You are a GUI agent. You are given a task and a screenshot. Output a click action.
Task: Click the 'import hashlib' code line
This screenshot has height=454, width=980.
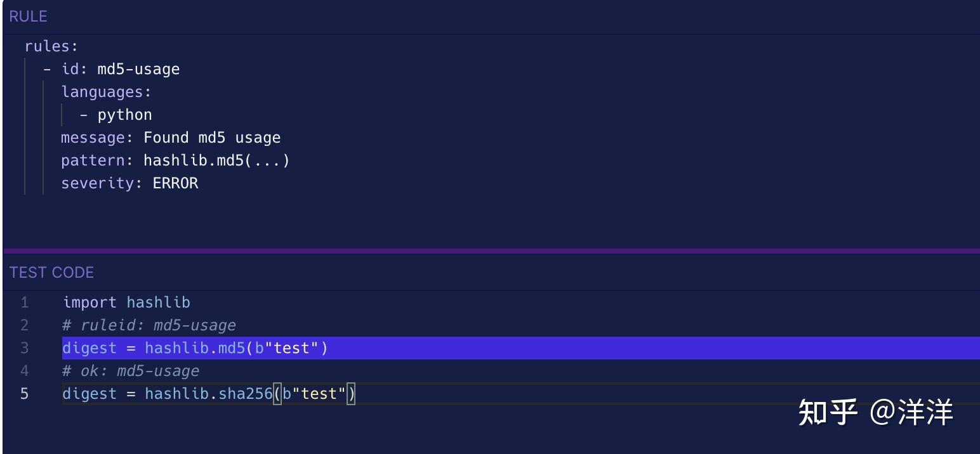126,302
